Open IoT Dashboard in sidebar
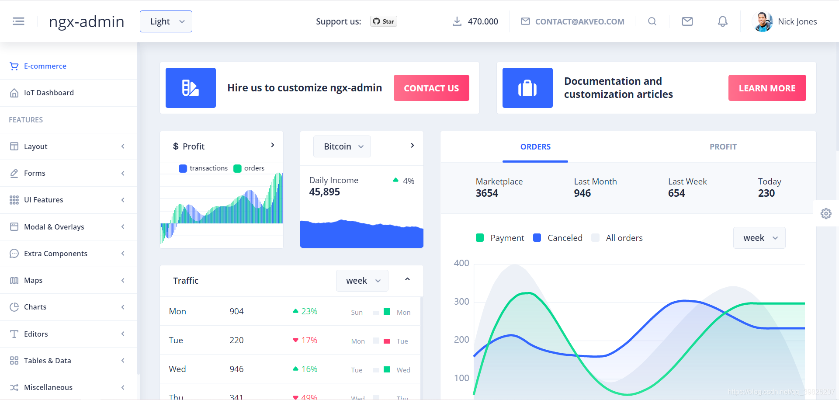 [49, 93]
